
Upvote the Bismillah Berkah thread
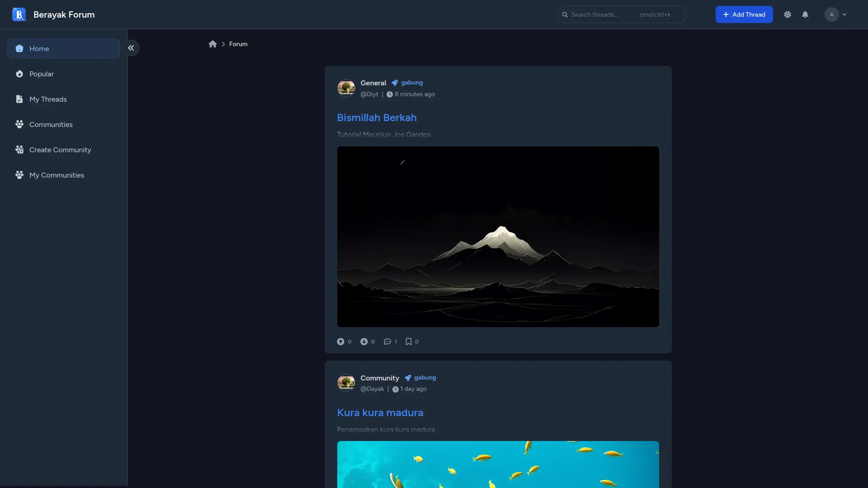340,342
